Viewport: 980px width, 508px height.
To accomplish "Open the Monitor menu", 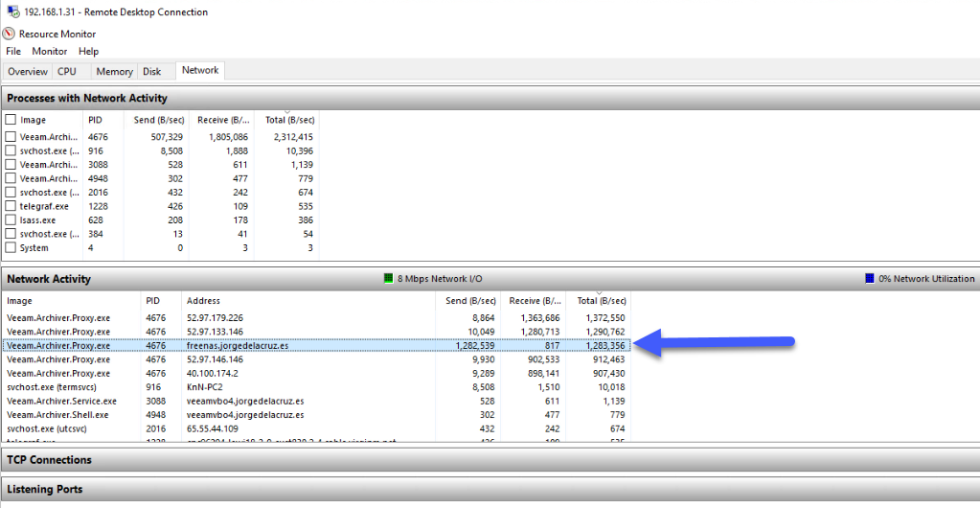I will point(50,52).
